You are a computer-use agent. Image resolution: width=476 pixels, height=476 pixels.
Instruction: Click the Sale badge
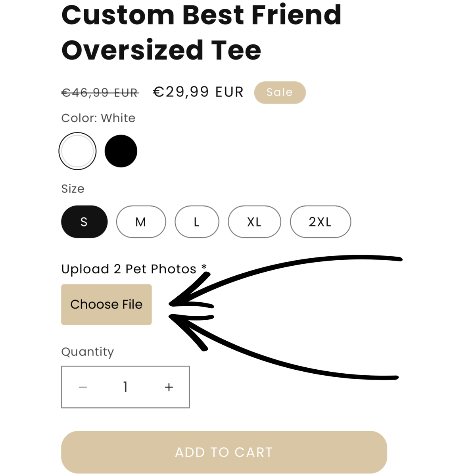coord(280,92)
